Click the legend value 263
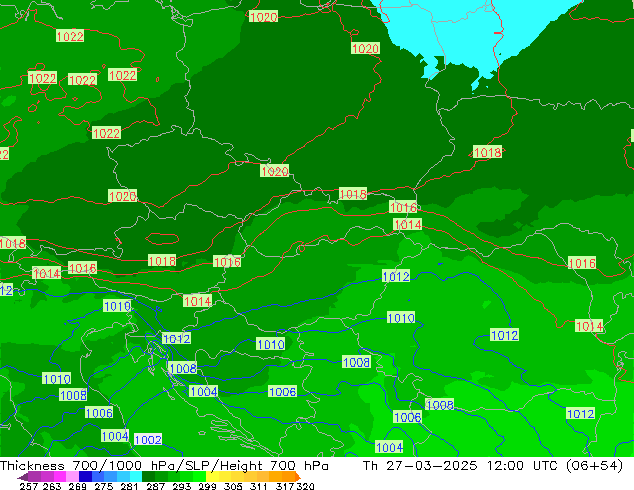Image resolution: width=634 pixels, height=490 pixels. click(52, 486)
